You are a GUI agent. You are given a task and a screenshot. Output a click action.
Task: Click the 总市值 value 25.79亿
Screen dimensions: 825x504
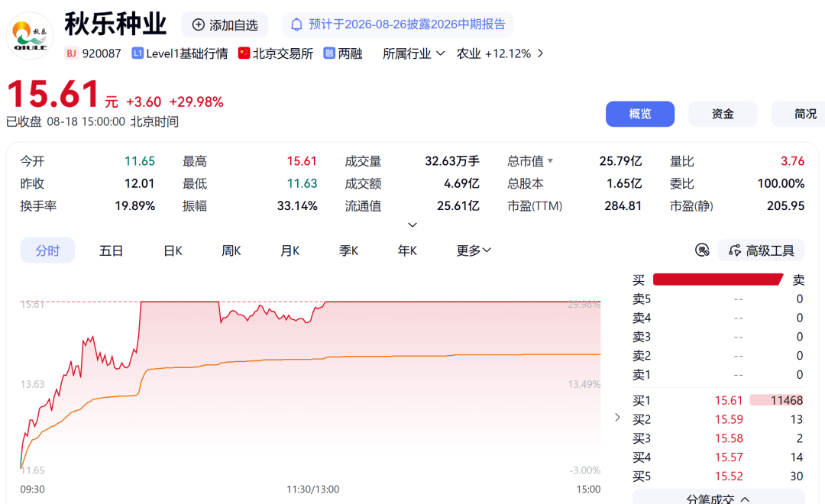(621, 161)
